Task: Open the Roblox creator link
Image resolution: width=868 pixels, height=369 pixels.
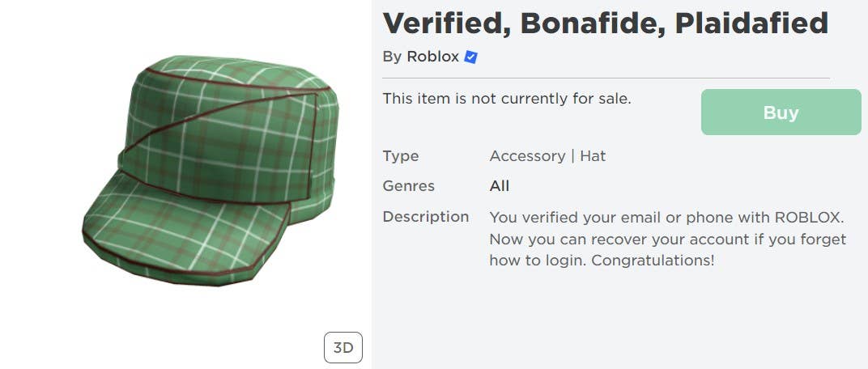Action: 432,57
